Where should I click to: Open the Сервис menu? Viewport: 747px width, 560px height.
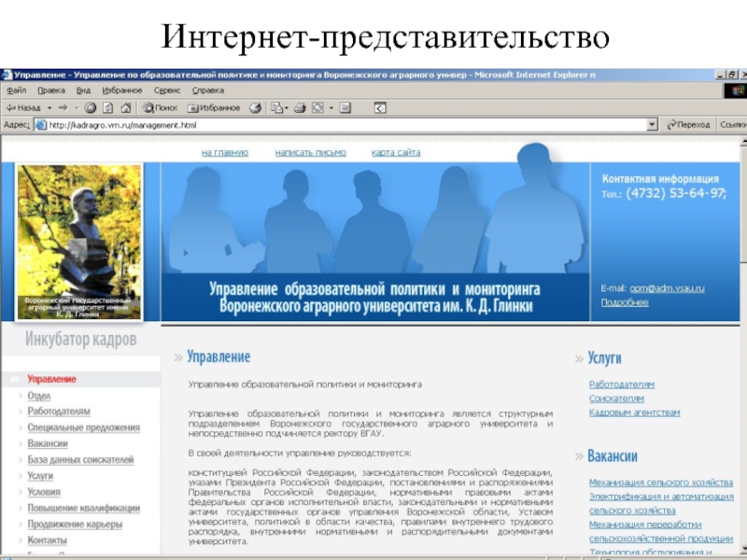point(167,91)
